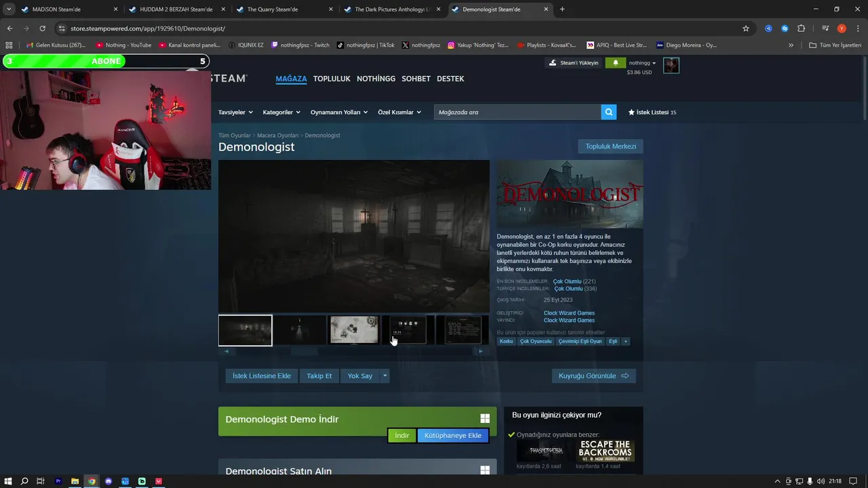Open File Explorer from the taskbar
This screenshot has width=868, height=488.
tap(75, 481)
